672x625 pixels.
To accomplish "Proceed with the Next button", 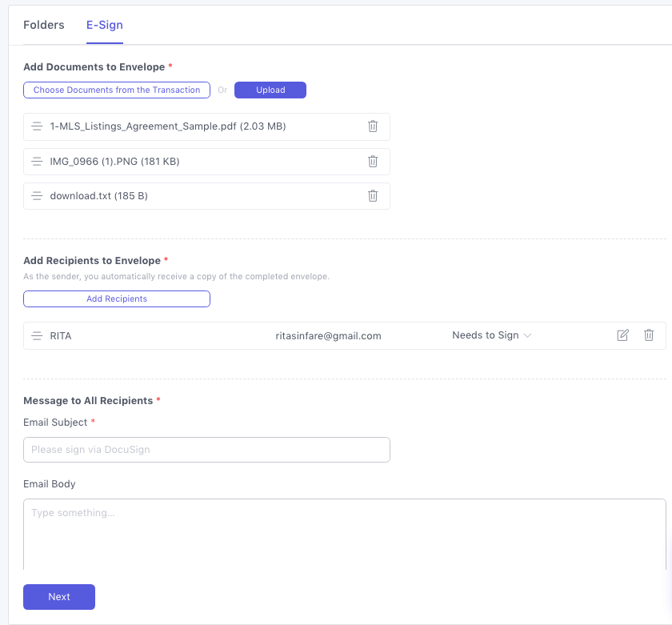I will pos(59,597).
